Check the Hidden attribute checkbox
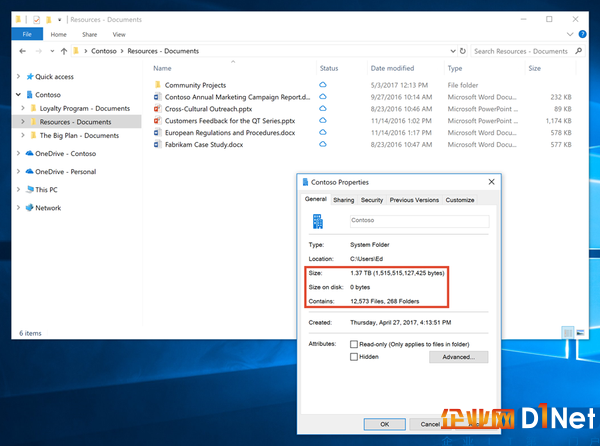 click(354, 357)
